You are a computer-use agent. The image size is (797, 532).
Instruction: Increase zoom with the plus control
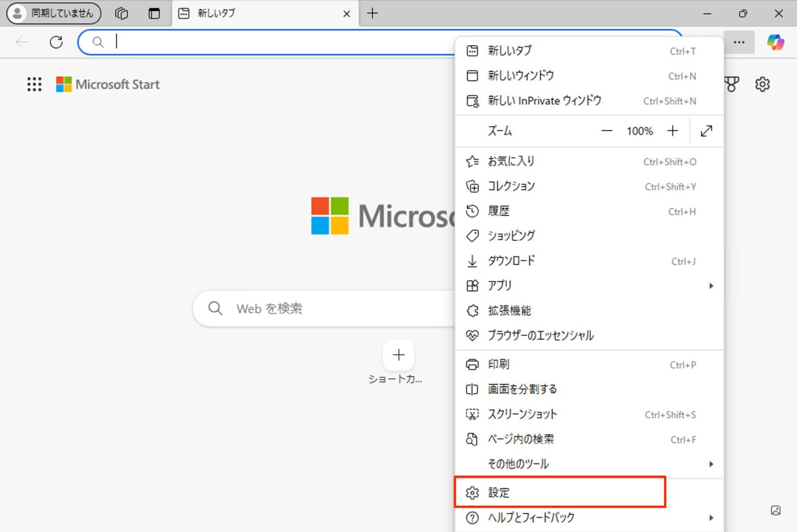(x=672, y=131)
